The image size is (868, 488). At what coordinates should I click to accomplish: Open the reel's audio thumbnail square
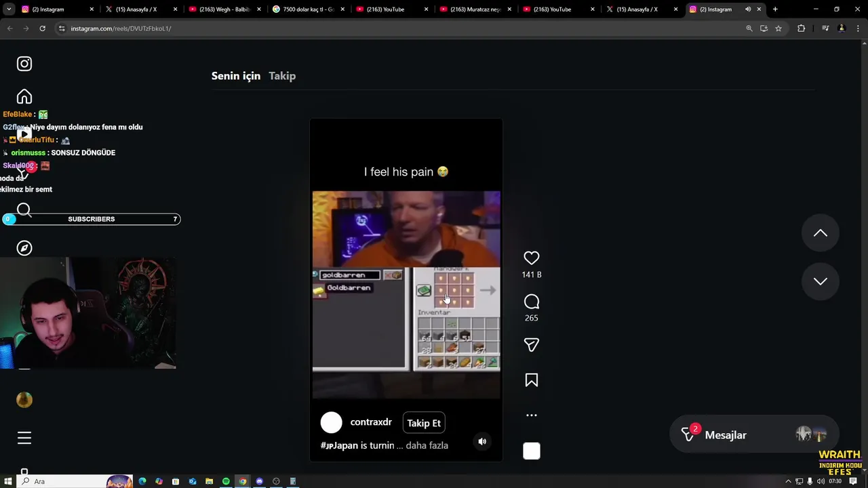[532, 451]
